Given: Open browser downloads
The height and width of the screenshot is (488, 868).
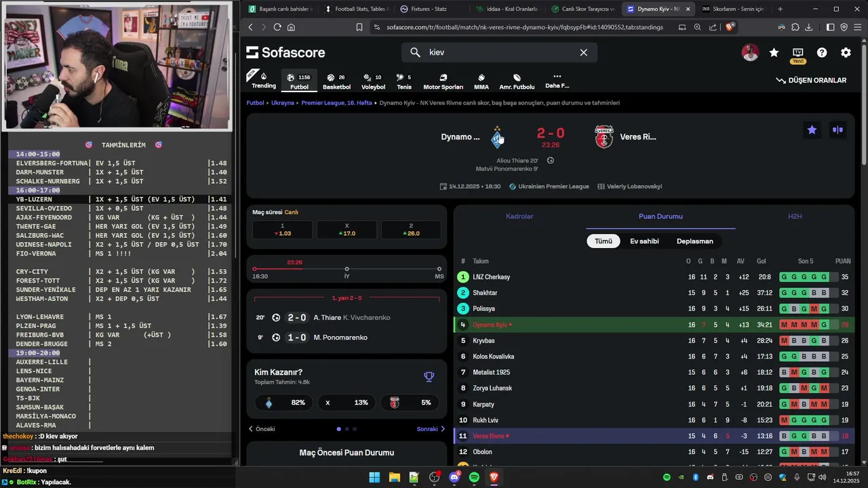Looking at the screenshot, I should [x=809, y=27].
